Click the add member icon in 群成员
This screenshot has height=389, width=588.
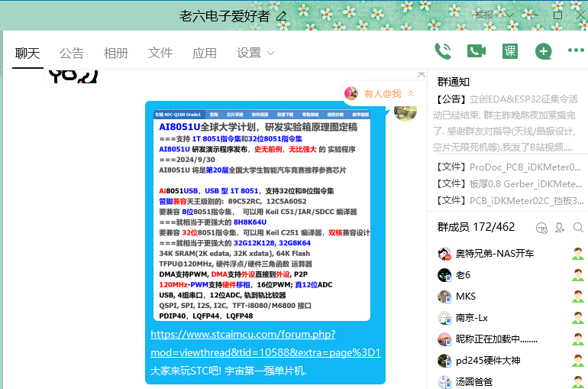point(560,227)
